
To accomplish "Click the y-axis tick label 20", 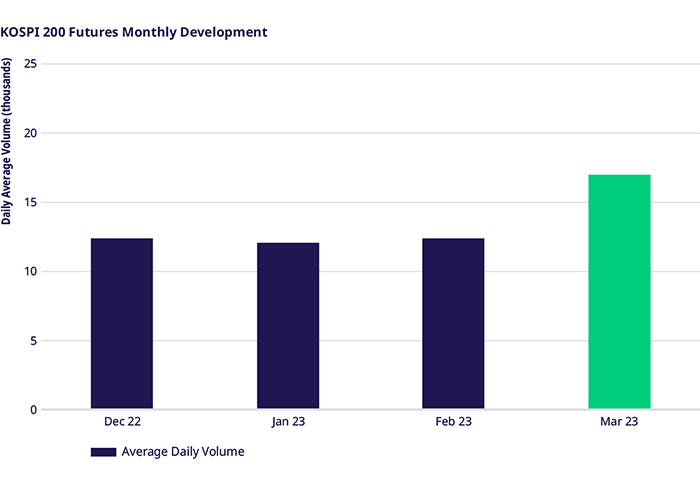I will tap(30, 133).
